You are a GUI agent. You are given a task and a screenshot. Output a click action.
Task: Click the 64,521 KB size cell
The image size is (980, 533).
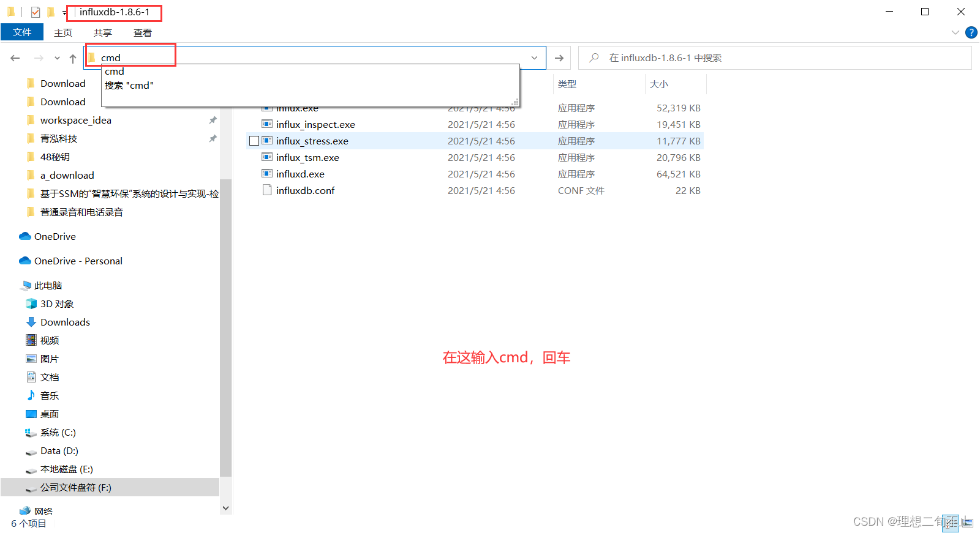(679, 174)
